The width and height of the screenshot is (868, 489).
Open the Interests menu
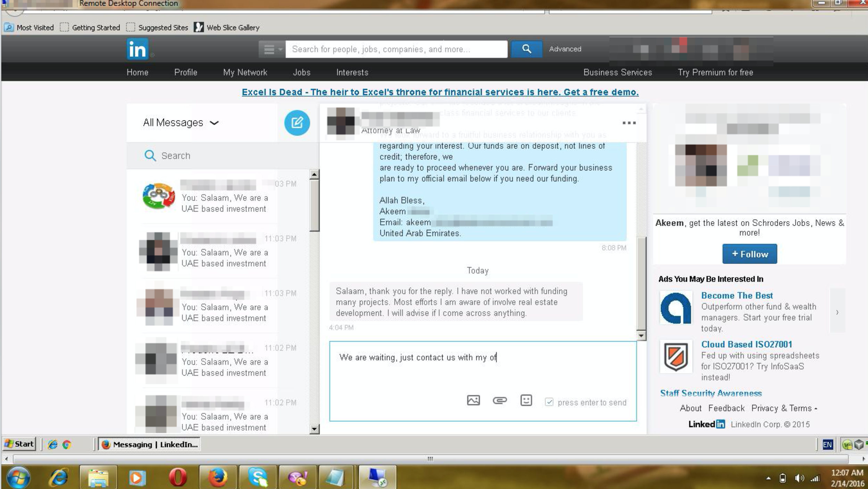coord(352,72)
